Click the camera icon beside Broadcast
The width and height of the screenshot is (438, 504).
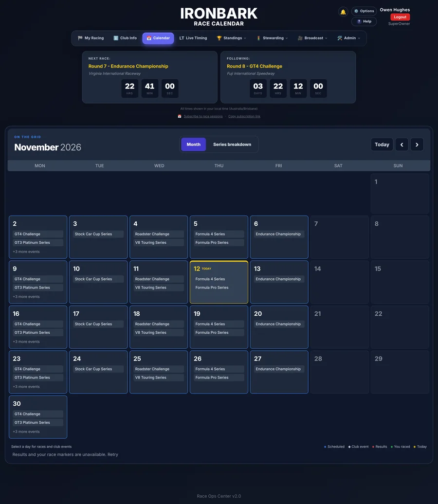click(x=300, y=38)
